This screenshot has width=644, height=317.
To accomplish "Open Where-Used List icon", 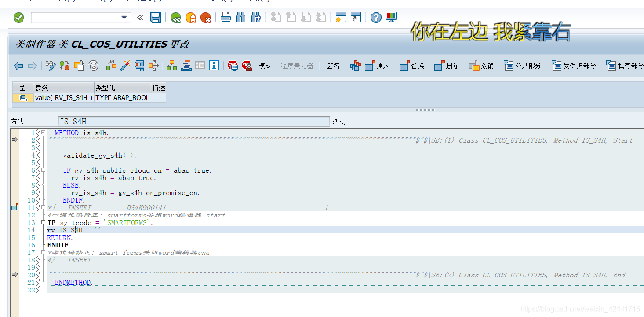I will 154,66.
